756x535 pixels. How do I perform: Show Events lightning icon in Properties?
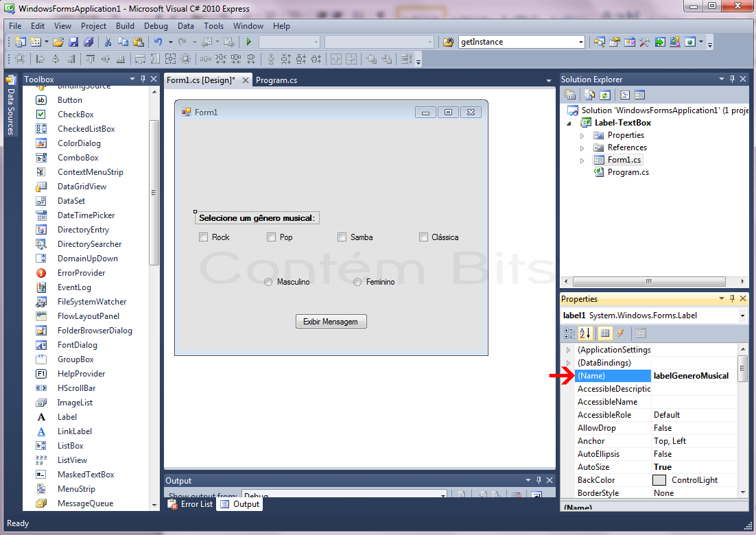(x=621, y=333)
